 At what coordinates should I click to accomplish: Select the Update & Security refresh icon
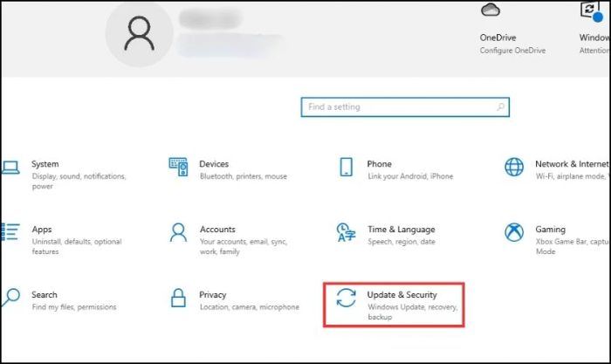point(346,298)
